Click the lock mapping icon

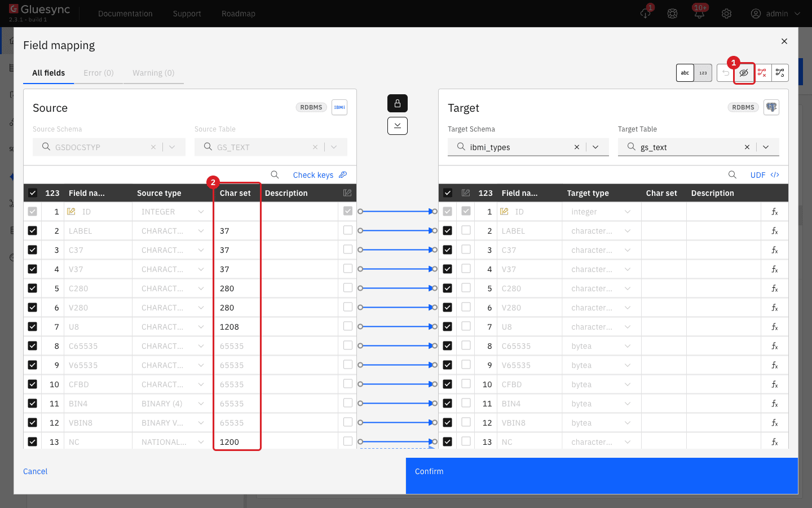pyautogui.click(x=398, y=103)
